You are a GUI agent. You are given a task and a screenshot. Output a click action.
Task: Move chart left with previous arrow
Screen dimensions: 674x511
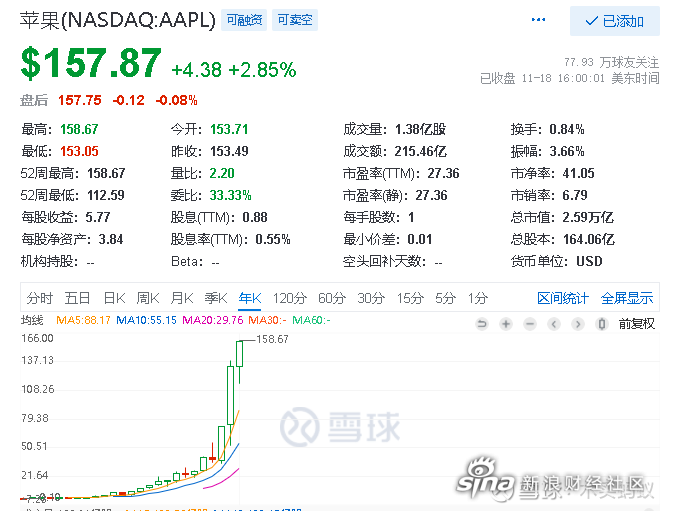click(554, 324)
